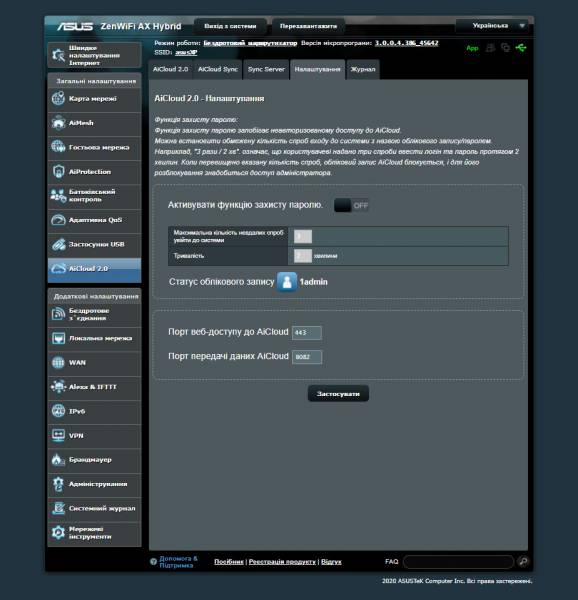Open USB Applications (Застосунки USB) icon

pyautogui.click(x=58, y=244)
